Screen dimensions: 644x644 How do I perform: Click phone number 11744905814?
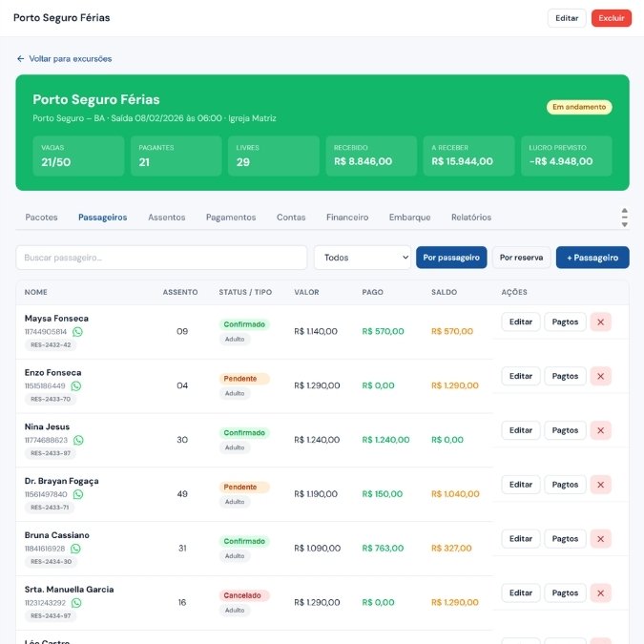pos(46,332)
